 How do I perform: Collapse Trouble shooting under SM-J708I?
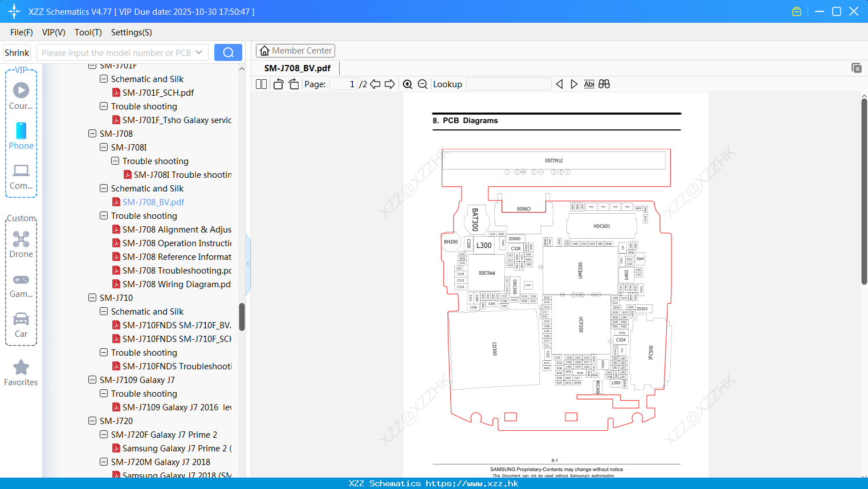tap(115, 161)
